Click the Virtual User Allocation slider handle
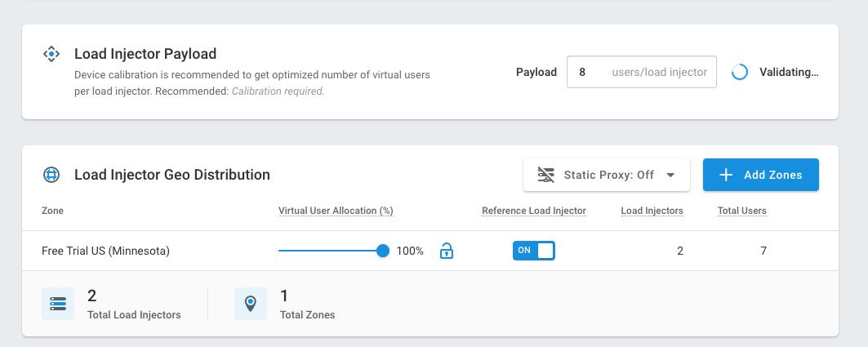Viewport: 868px width, 347px height. 383,251
